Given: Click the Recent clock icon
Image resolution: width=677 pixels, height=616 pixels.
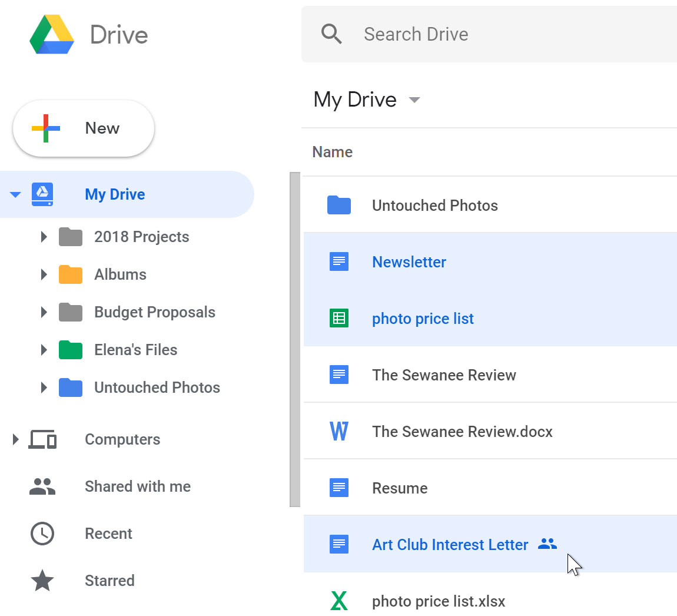Looking at the screenshot, I should point(42,534).
